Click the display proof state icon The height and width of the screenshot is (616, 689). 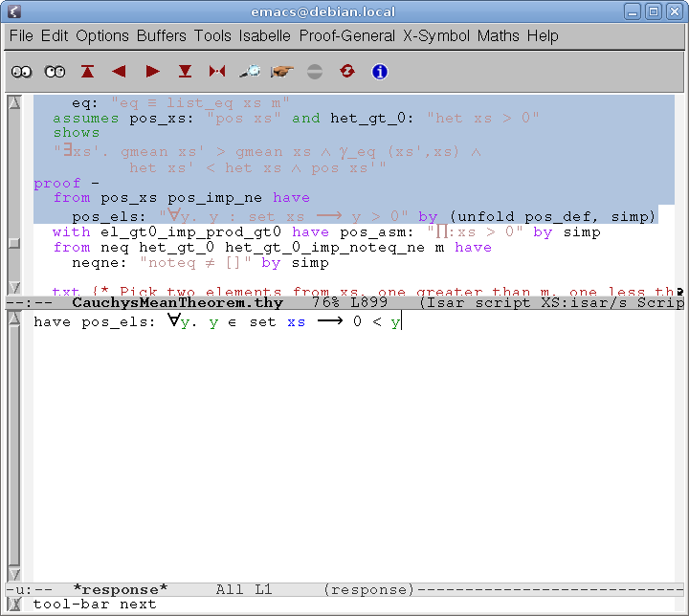(22, 72)
